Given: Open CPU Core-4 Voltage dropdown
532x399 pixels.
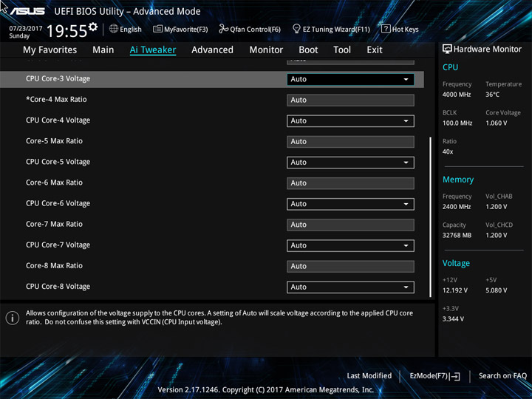Looking at the screenshot, I should [350, 121].
